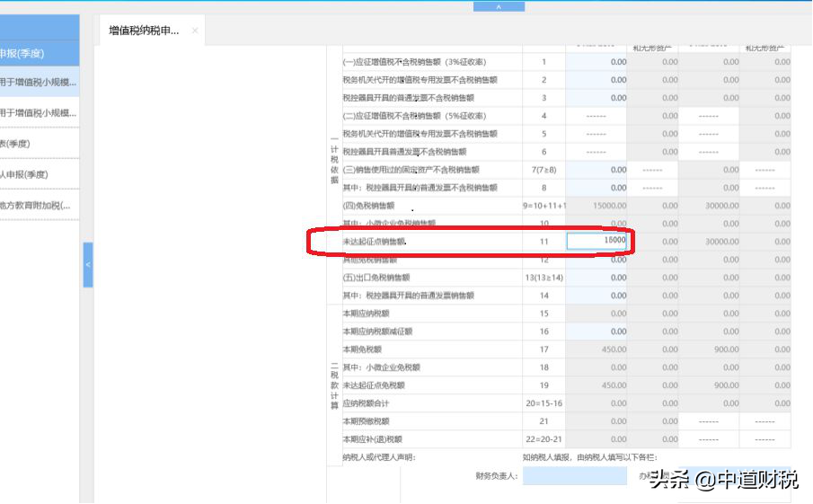This screenshot has height=504, width=813.
Task: Click the 900.00 value in row 17
Action: coord(727,349)
